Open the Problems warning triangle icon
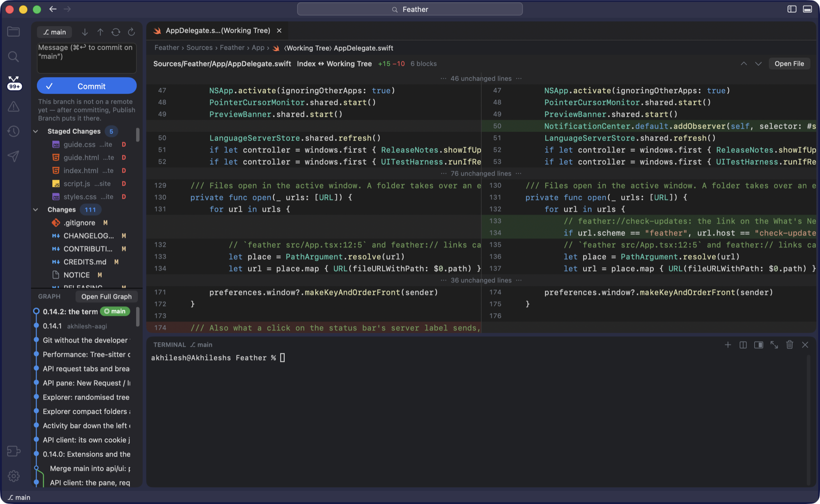Screen dimensions: 820x504 [14, 107]
